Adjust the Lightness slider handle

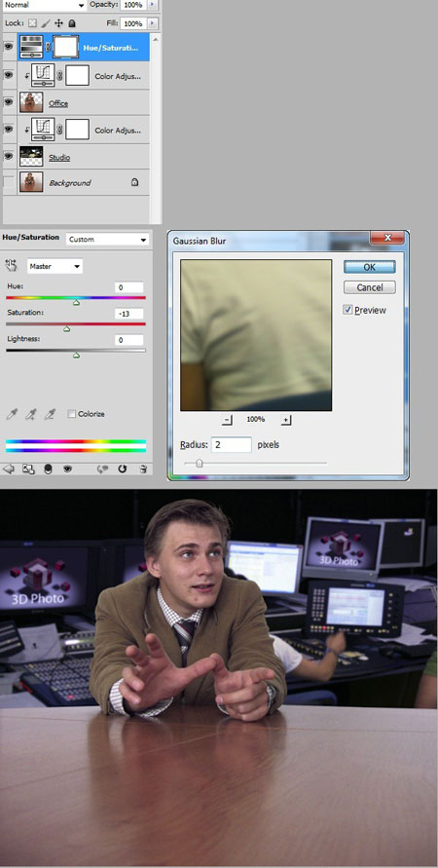(x=76, y=355)
